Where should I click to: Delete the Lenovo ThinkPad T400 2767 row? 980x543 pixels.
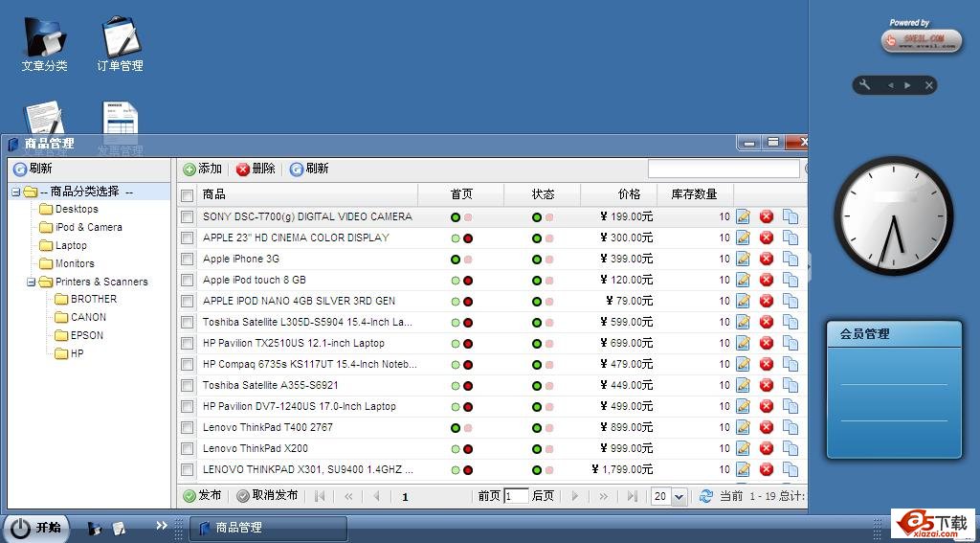pos(767,427)
